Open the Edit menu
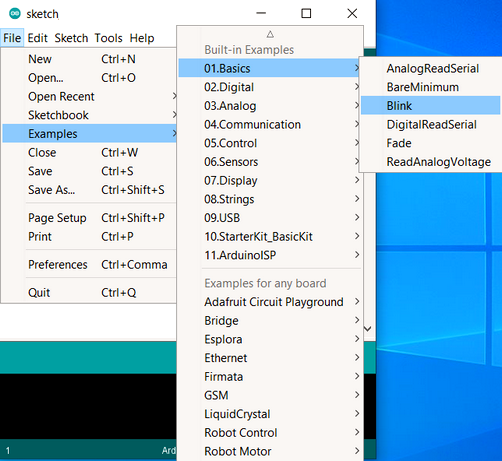 [37, 38]
